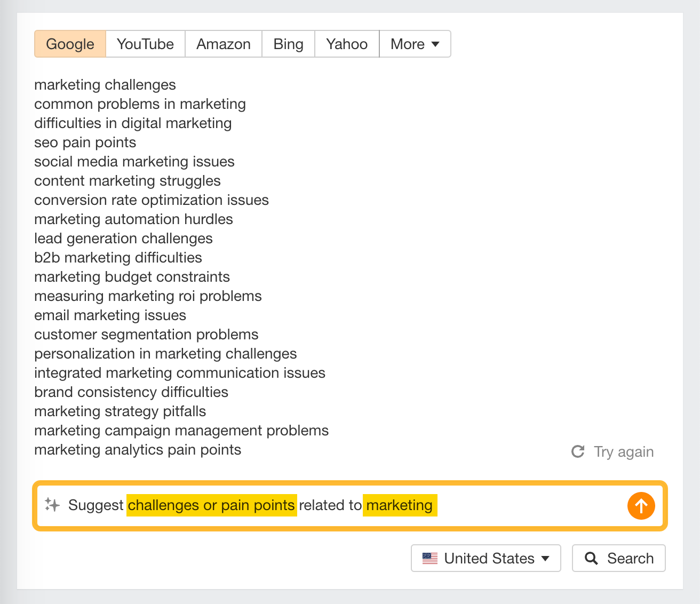Click the chevron on the More tab

[x=435, y=44]
